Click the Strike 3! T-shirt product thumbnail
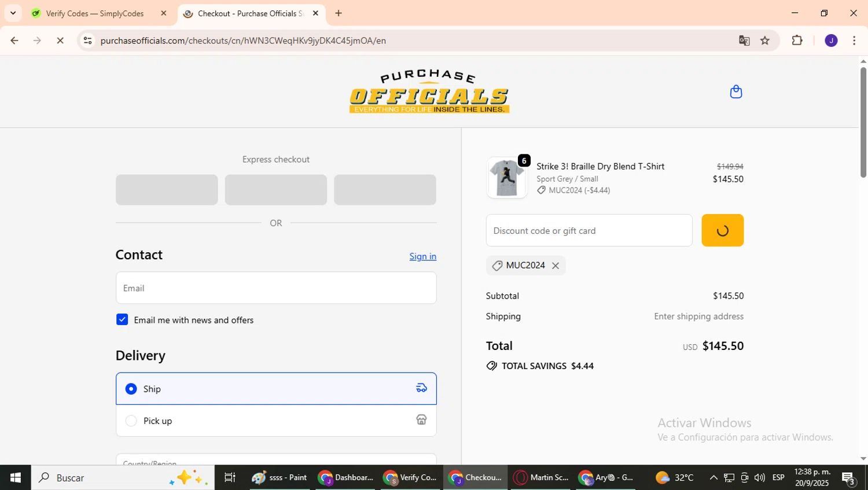The height and width of the screenshot is (490, 868). tap(507, 178)
